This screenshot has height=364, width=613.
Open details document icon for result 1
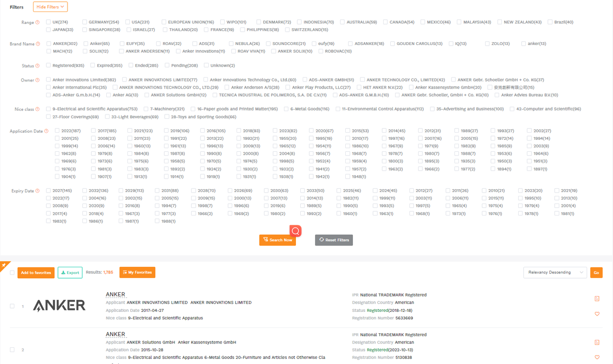[x=597, y=298]
